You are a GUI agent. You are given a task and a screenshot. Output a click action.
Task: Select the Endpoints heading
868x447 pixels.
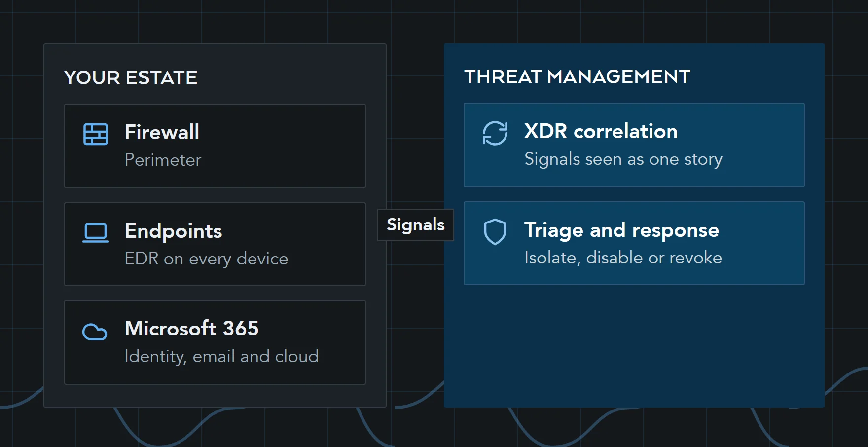[x=174, y=231]
